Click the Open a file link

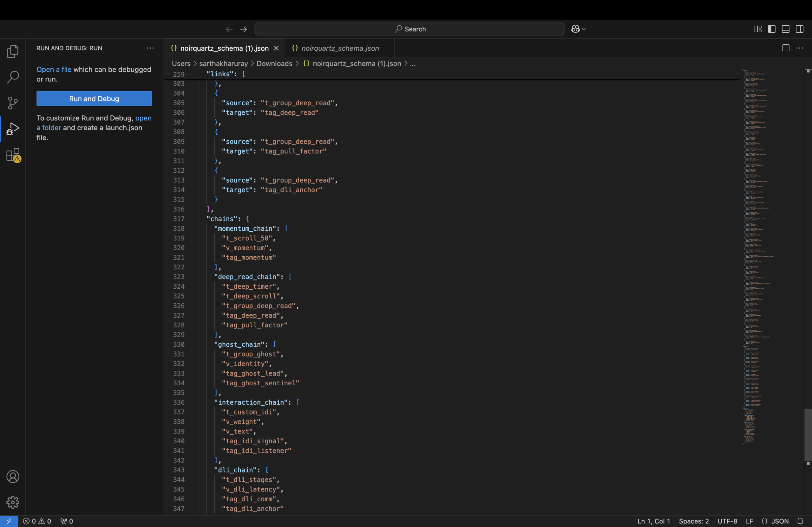pos(54,69)
